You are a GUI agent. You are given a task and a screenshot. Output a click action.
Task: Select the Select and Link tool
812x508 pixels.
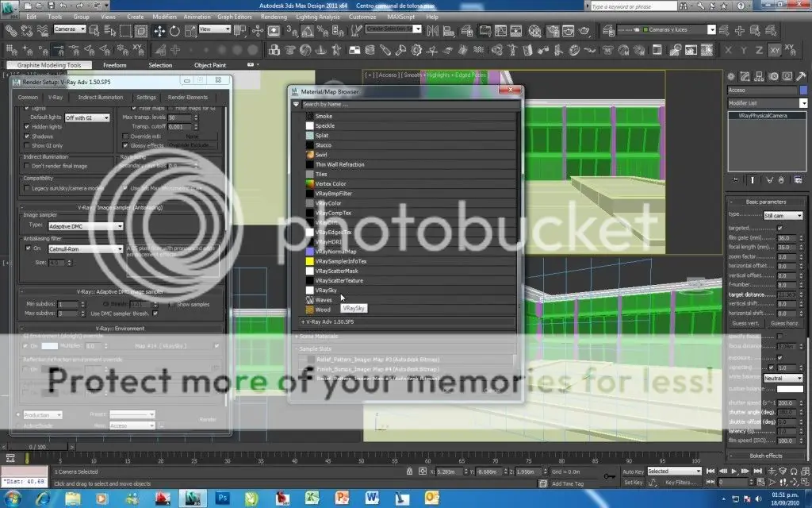[11, 31]
